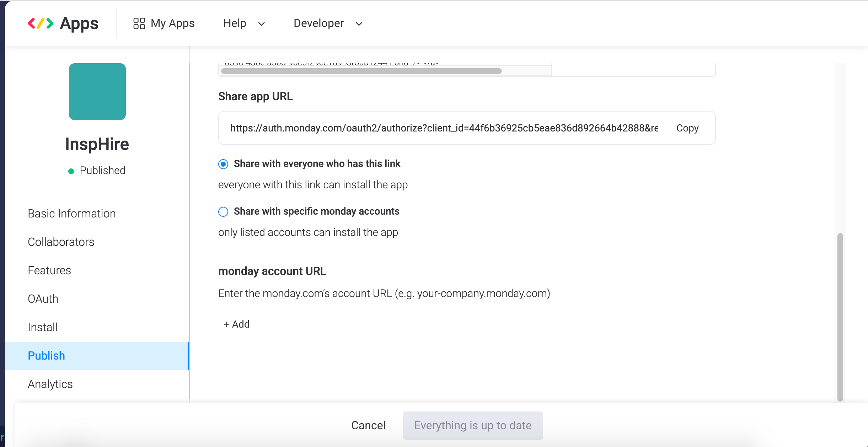Click the Published status label

102,171
